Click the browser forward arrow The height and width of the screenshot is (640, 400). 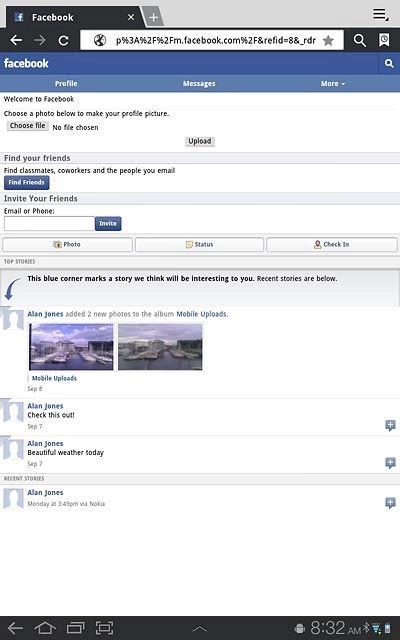click(40, 40)
